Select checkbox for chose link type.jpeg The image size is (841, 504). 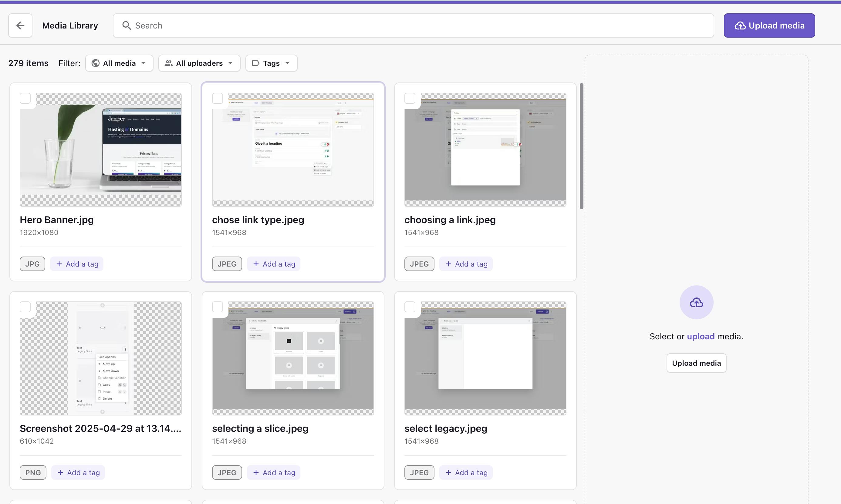point(218,99)
